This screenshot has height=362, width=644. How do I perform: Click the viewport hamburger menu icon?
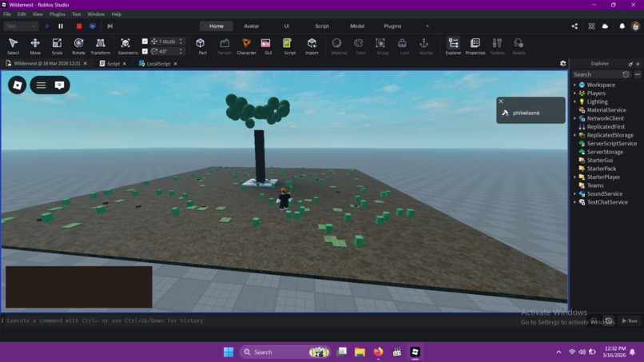(x=41, y=85)
